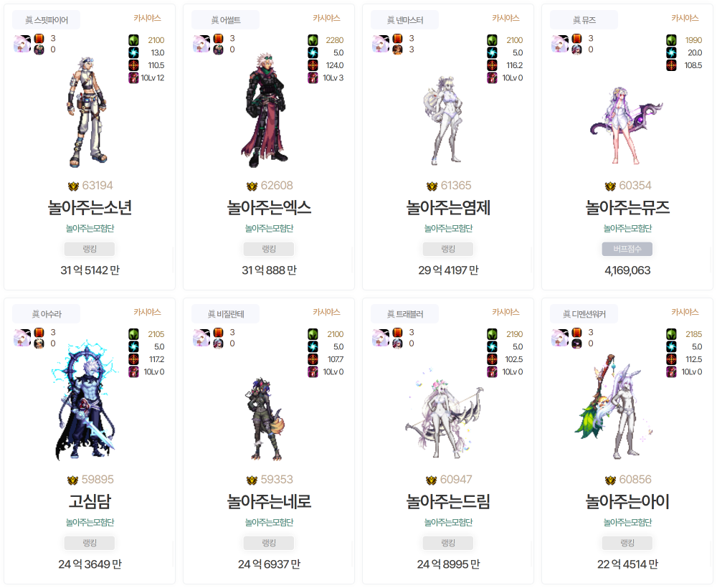717x588 pixels.
Task: Open the 놀아주는엑스 character sprite
Action: pos(265,110)
